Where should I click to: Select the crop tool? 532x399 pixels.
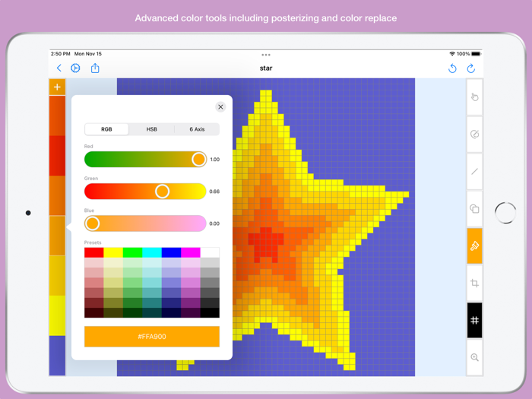click(475, 283)
